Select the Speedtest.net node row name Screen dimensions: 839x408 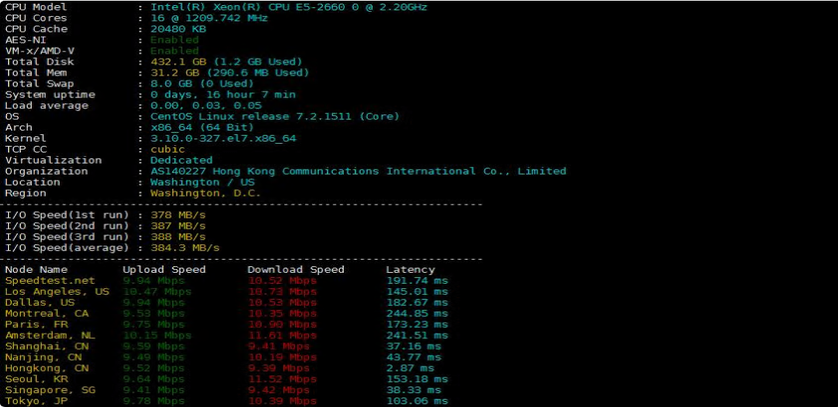[49, 281]
